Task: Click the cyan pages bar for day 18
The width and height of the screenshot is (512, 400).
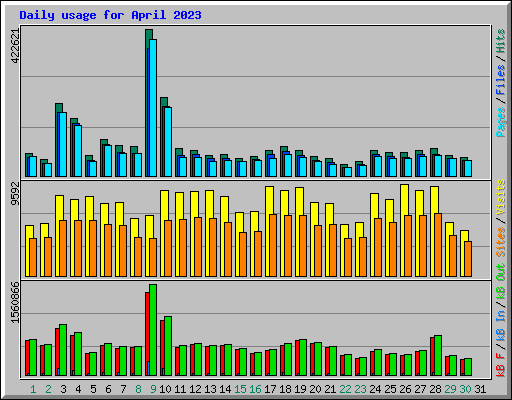Action: click(x=288, y=165)
